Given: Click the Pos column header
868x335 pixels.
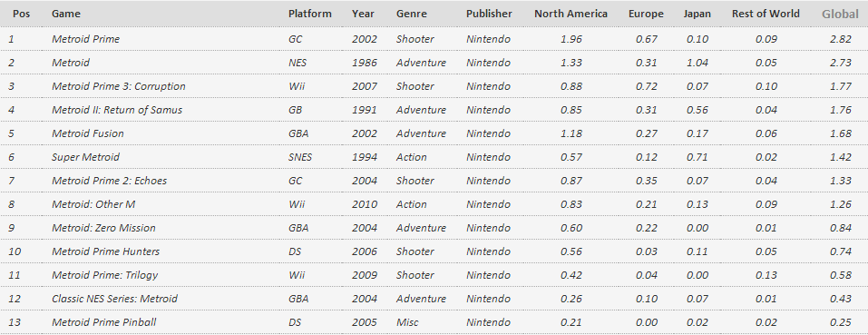Looking at the screenshot, I should click(x=21, y=14).
